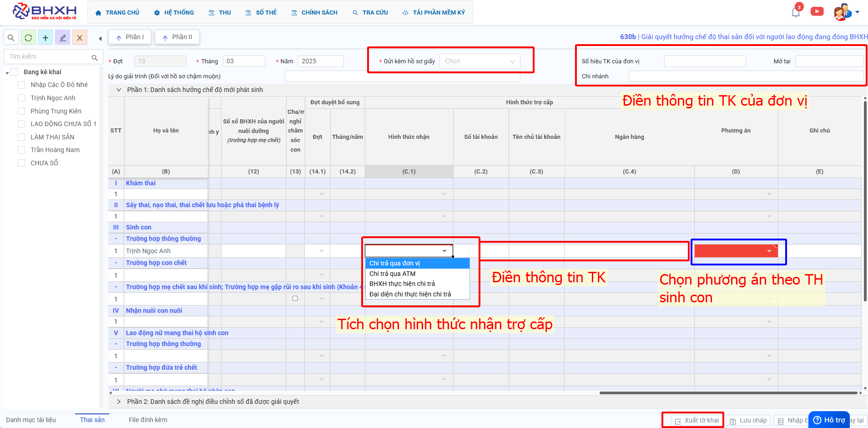Click the magnifier in Tìm kiếm box
Screen dimensions: 868x428
[95, 57]
